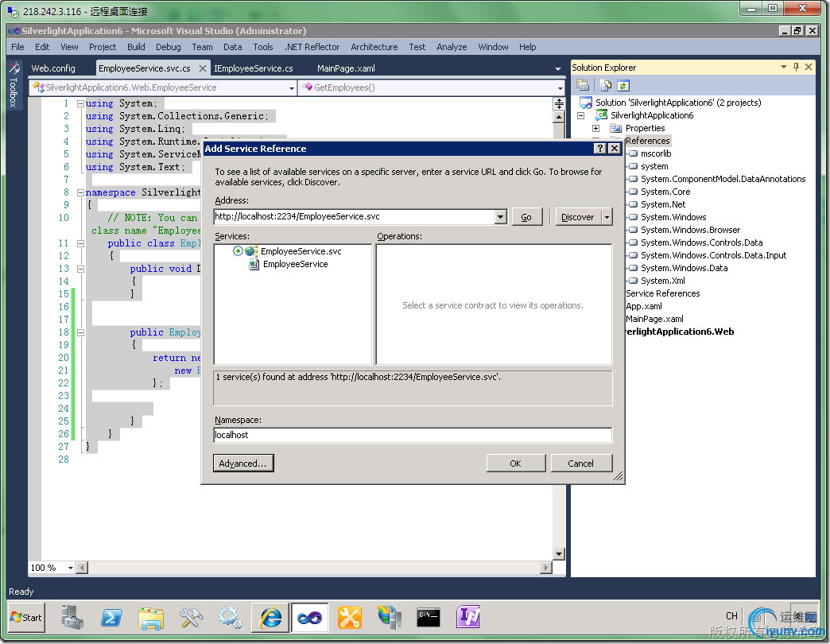Click the Go button
830x644 pixels.
[x=526, y=217]
